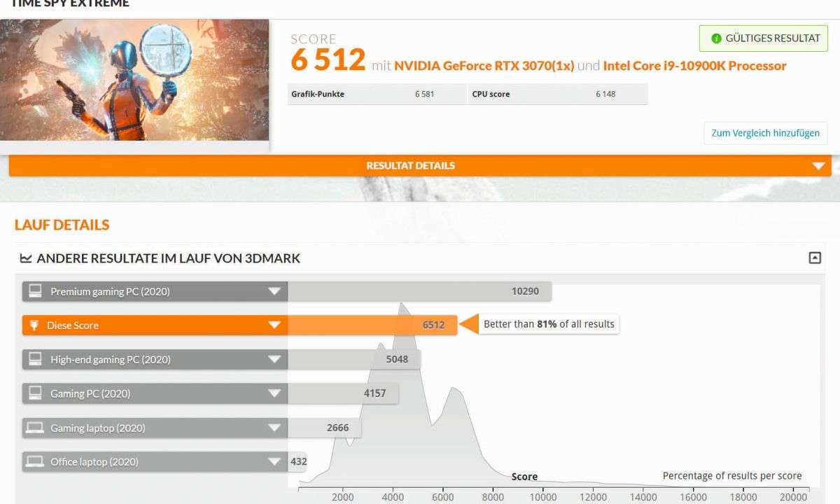
Task: Click the 2666 gaming laptop value
Action: point(338,428)
